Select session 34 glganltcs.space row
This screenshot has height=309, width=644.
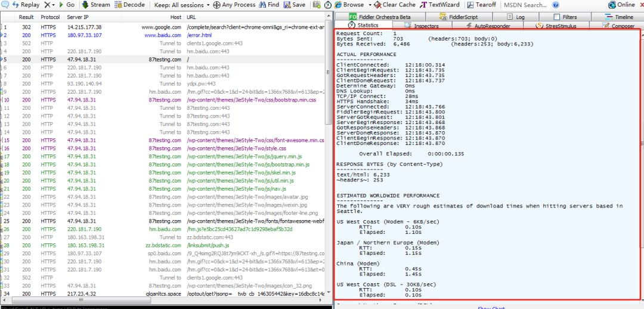[163, 294]
